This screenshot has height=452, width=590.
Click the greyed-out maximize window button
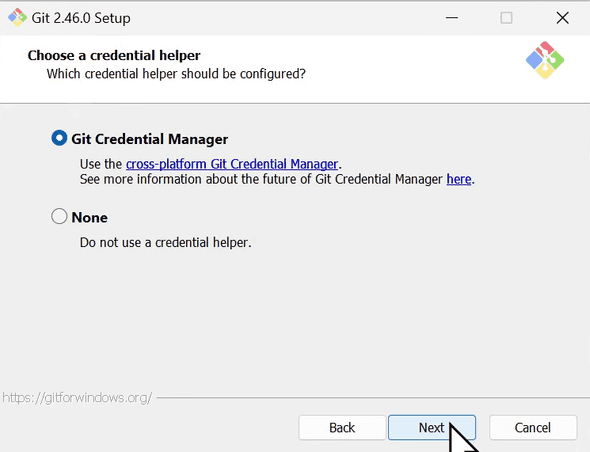click(x=506, y=18)
